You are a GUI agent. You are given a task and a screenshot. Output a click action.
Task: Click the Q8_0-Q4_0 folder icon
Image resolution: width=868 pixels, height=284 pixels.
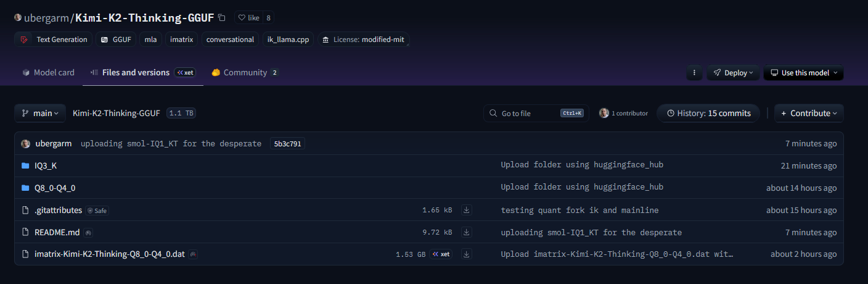(25, 188)
